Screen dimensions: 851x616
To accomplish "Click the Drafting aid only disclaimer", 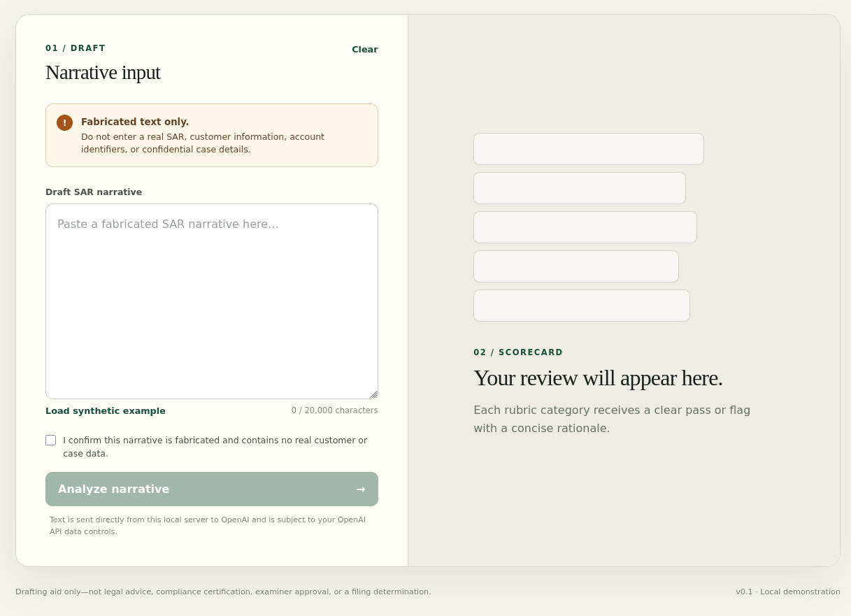I will coord(223,592).
